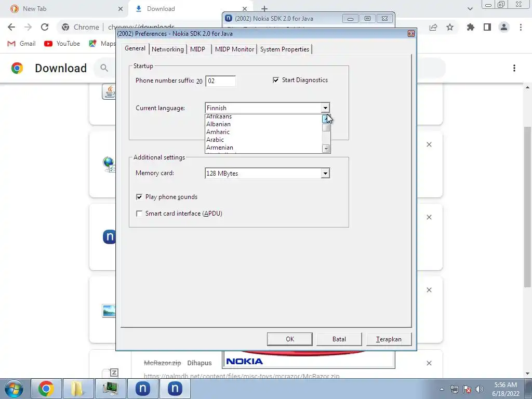Click the Chrome share icon
Viewport: 532px width, 399px height.
point(433,27)
